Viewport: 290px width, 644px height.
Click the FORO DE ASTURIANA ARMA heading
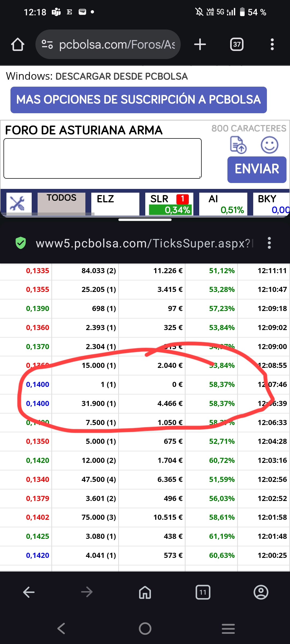click(x=84, y=130)
